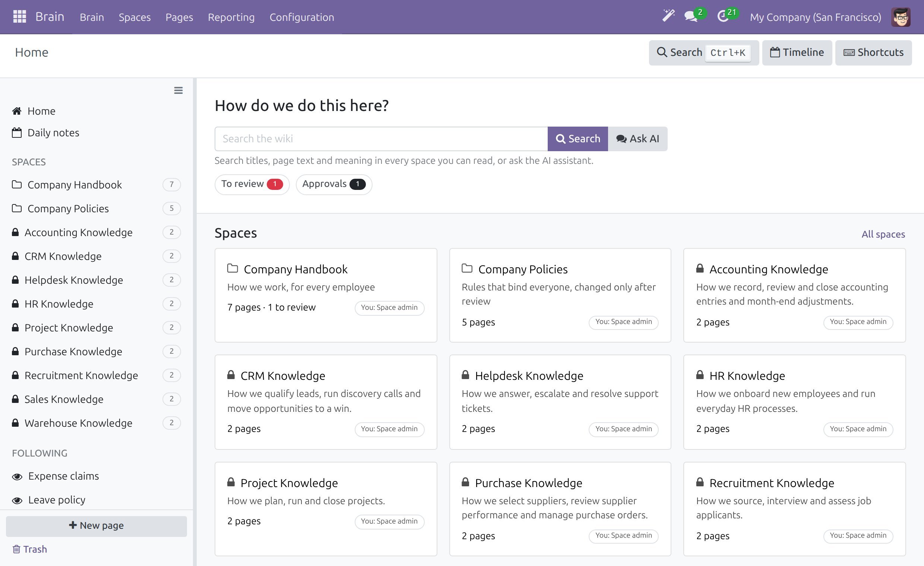The width and height of the screenshot is (924, 566).
Task: Open Daily notes in the sidebar
Action: (x=96, y=133)
